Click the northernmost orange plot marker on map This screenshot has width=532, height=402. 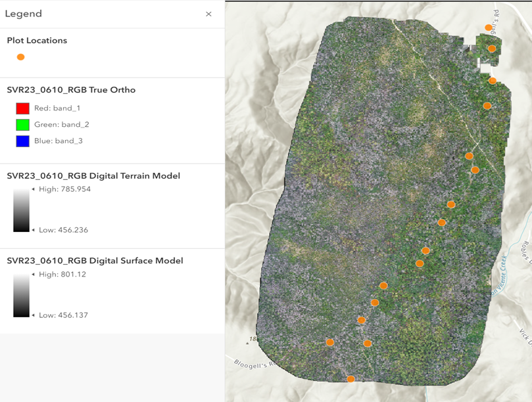(489, 28)
